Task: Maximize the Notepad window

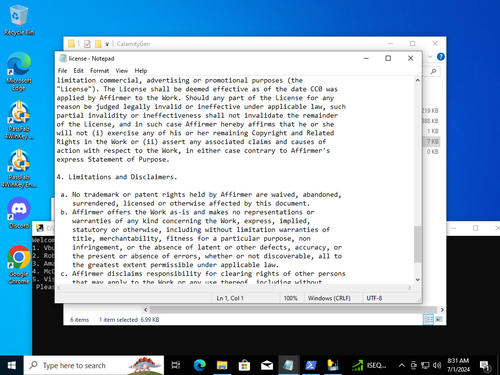Action: click(x=388, y=58)
